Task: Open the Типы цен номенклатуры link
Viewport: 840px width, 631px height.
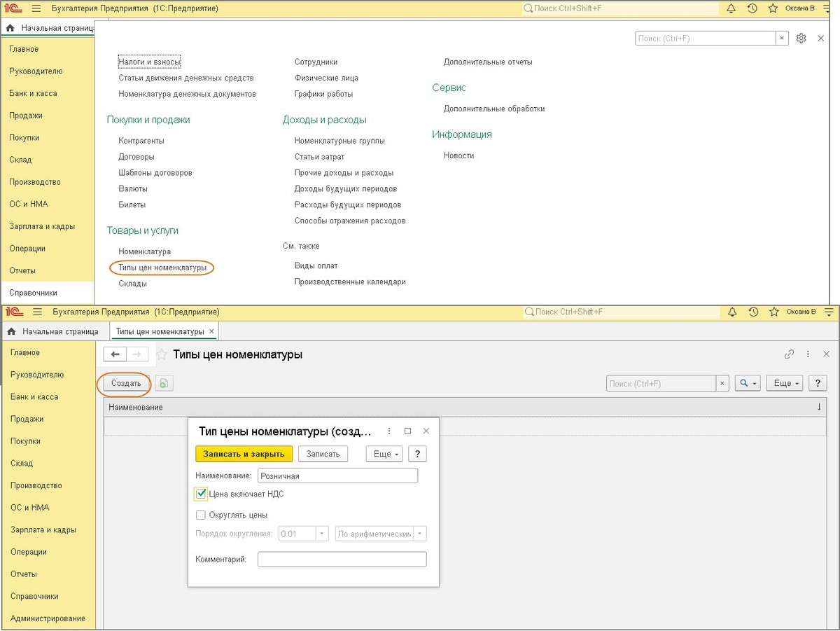Action: (x=162, y=268)
